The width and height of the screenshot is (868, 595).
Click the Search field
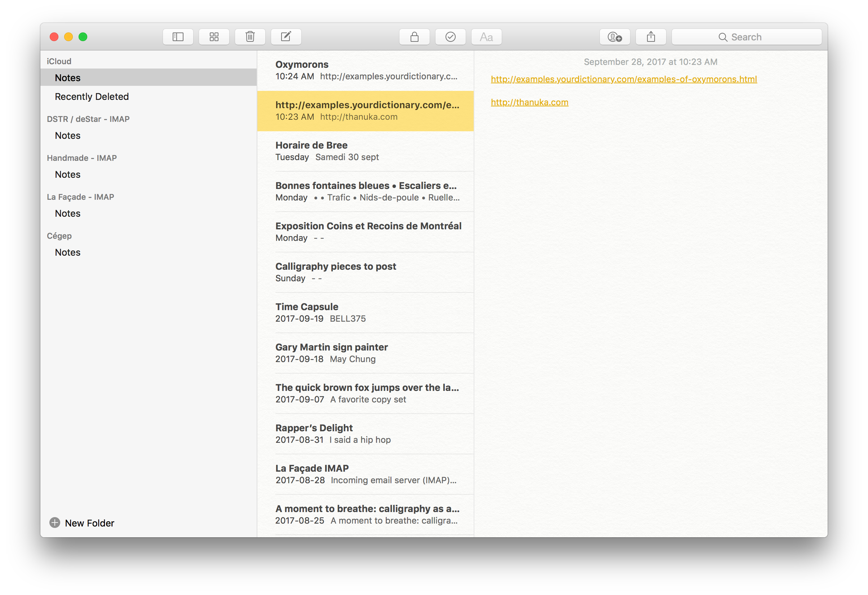[x=746, y=37]
